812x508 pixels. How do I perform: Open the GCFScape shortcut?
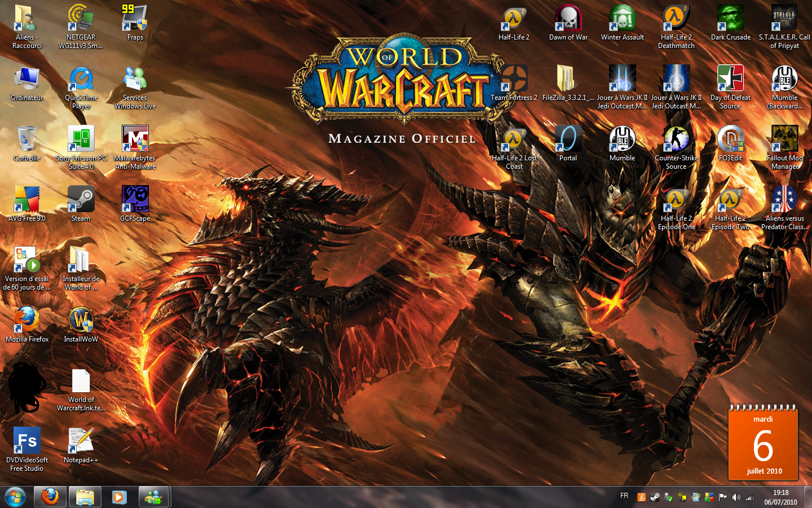(x=135, y=199)
